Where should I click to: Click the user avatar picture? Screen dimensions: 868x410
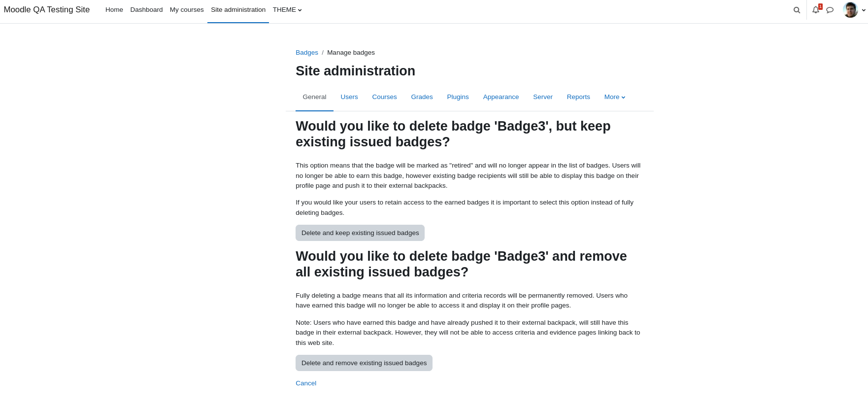850,10
